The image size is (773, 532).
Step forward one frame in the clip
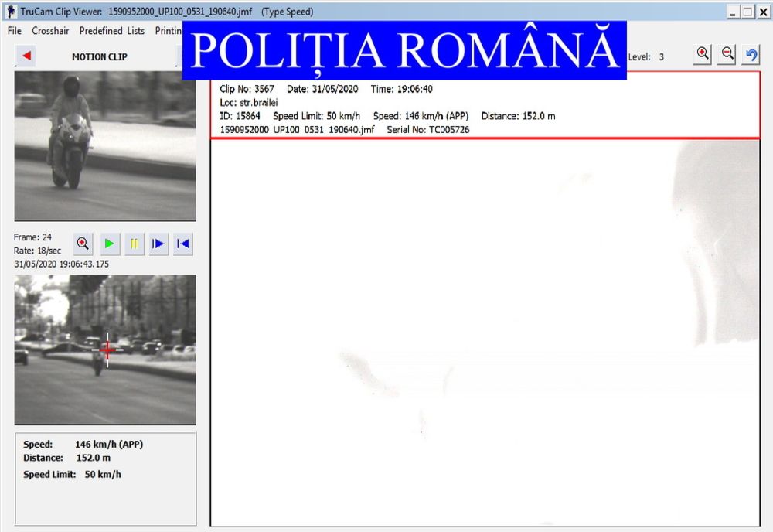tap(158, 244)
